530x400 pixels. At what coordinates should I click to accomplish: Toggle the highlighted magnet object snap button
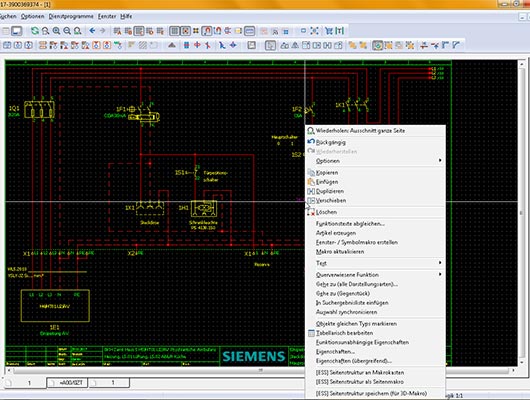(207, 31)
